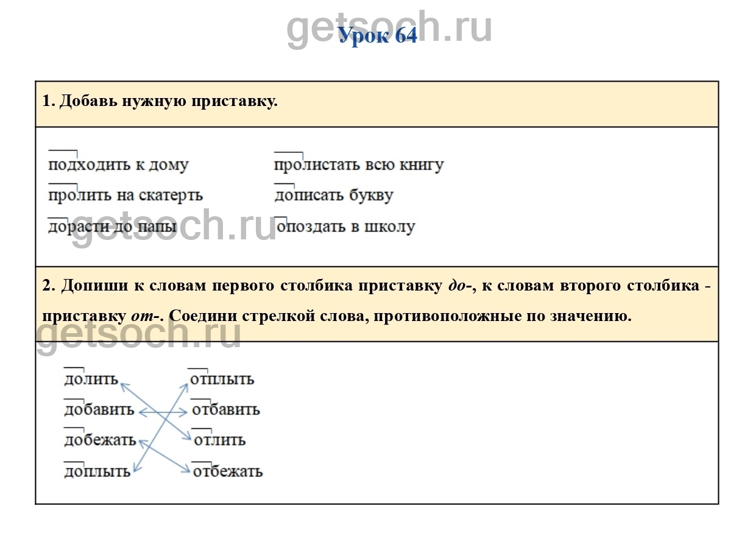Select the word "отбавить" in the second column

pyautogui.click(x=225, y=410)
